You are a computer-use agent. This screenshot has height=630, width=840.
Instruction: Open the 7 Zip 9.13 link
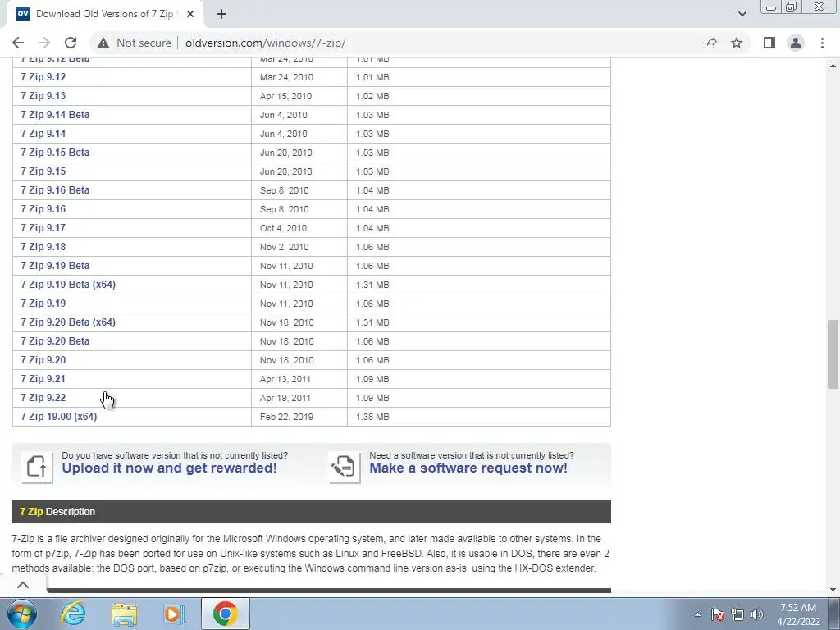[x=43, y=96]
